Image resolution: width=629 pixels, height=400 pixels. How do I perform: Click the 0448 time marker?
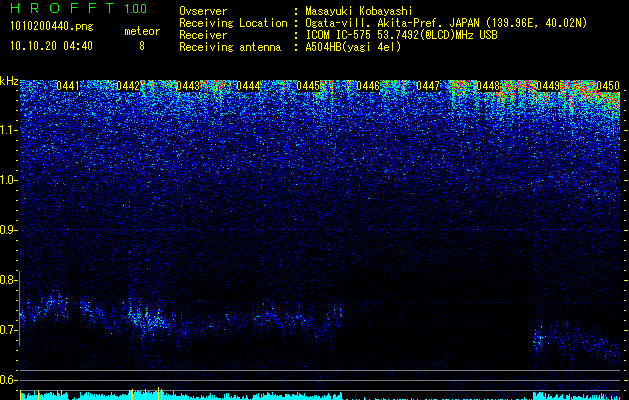point(488,86)
